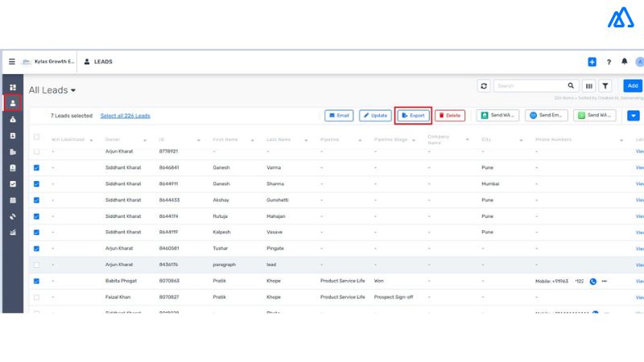Image resolution: width=644 pixels, height=362 pixels.
Task: Open the Deals money bag sidebar icon
Action: click(x=13, y=119)
